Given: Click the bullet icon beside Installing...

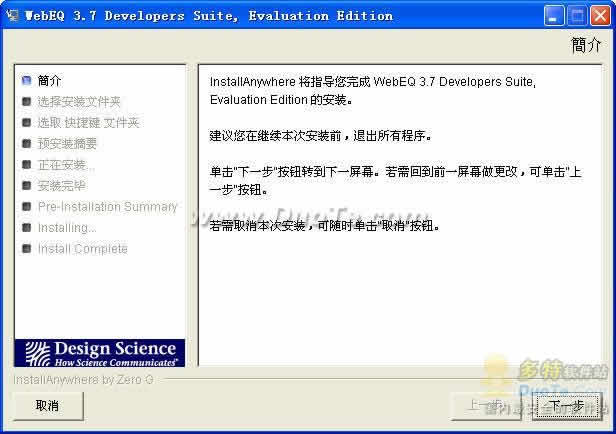Looking at the screenshot, I should 26,227.
